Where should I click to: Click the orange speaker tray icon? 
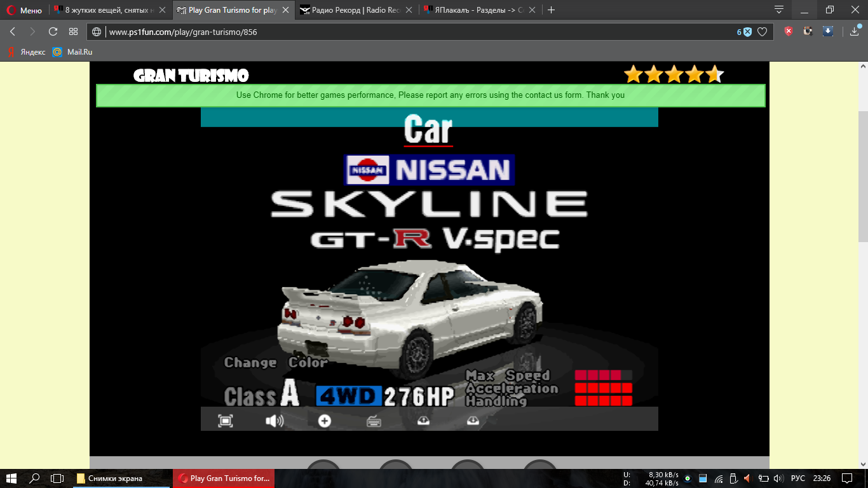coord(747,478)
